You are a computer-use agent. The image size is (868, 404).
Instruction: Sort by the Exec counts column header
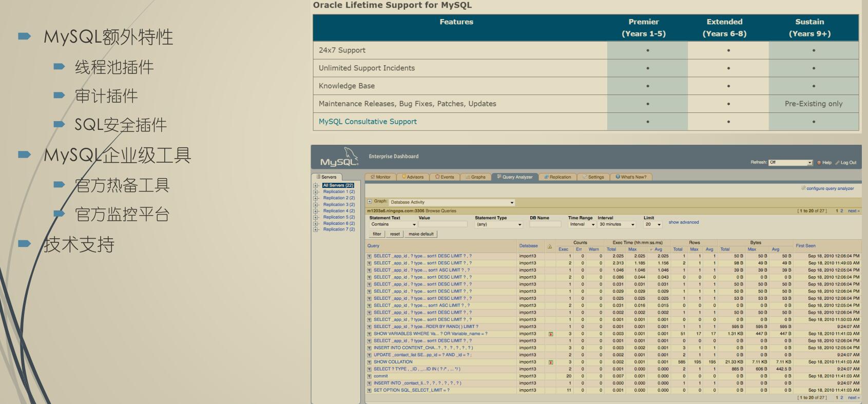point(563,249)
